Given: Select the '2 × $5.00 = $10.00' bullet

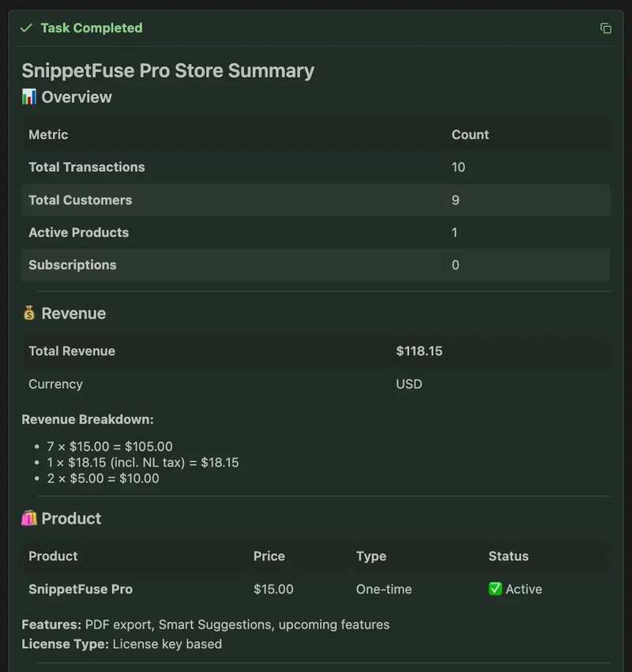Looking at the screenshot, I should pyautogui.click(x=103, y=479).
